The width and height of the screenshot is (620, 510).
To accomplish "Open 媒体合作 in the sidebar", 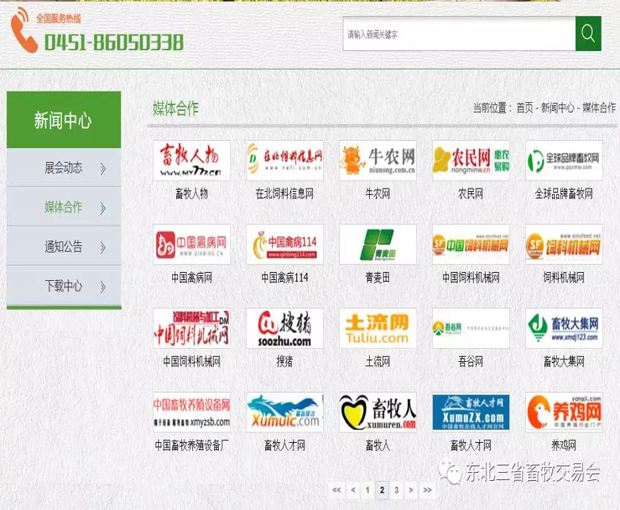I will tap(64, 207).
